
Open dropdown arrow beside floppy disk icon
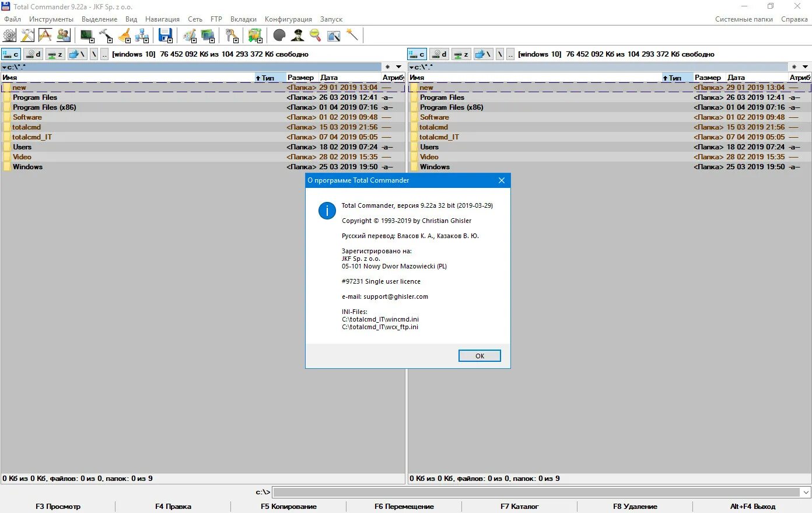coord(170,40)
